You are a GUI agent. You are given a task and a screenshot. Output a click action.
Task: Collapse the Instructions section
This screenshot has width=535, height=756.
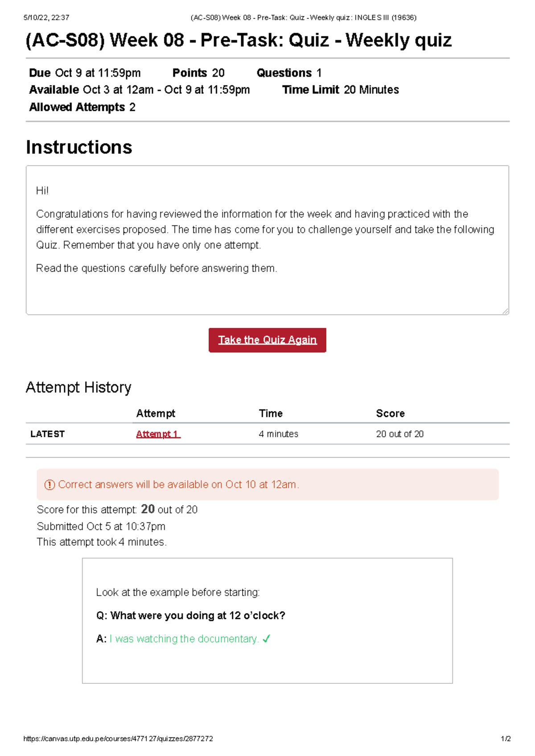point(79,147)
